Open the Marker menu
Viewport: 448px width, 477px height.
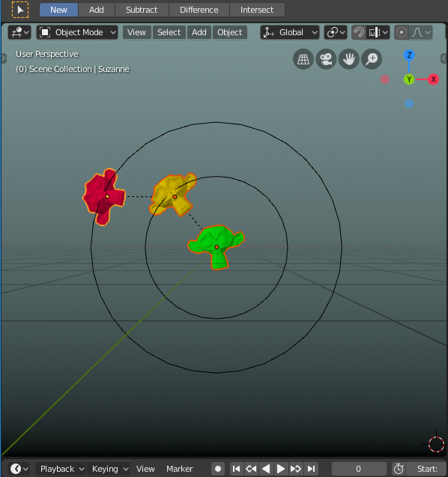(x=180, y=469)
